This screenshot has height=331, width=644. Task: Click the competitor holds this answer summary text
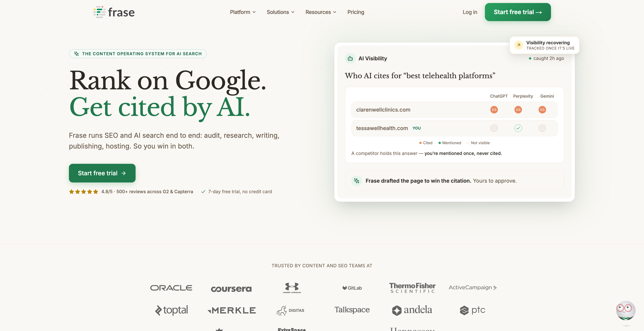(x=427, y=153)
